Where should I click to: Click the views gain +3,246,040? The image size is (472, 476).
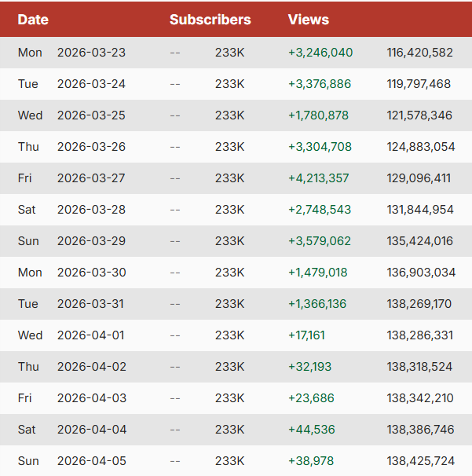coord(320,53)
